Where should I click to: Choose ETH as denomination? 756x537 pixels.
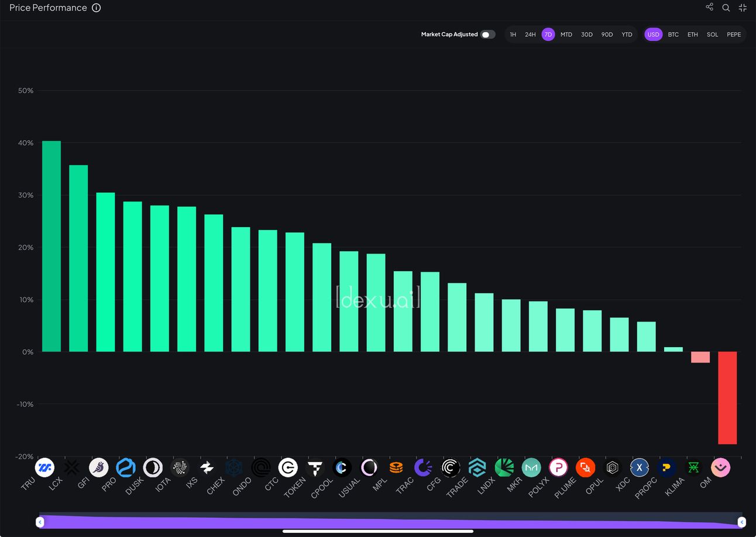[x=693, y=35]
